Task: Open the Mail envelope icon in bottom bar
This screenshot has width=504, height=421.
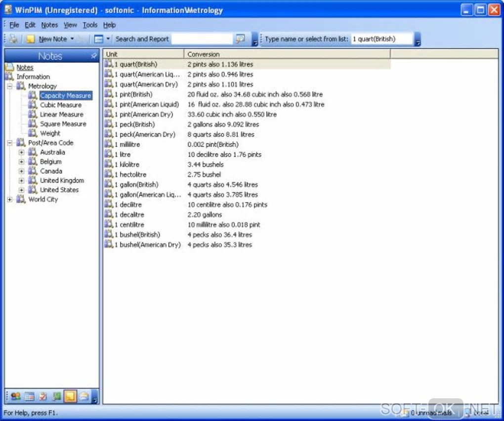Action: pyautogui.click(x=84, y=396)
